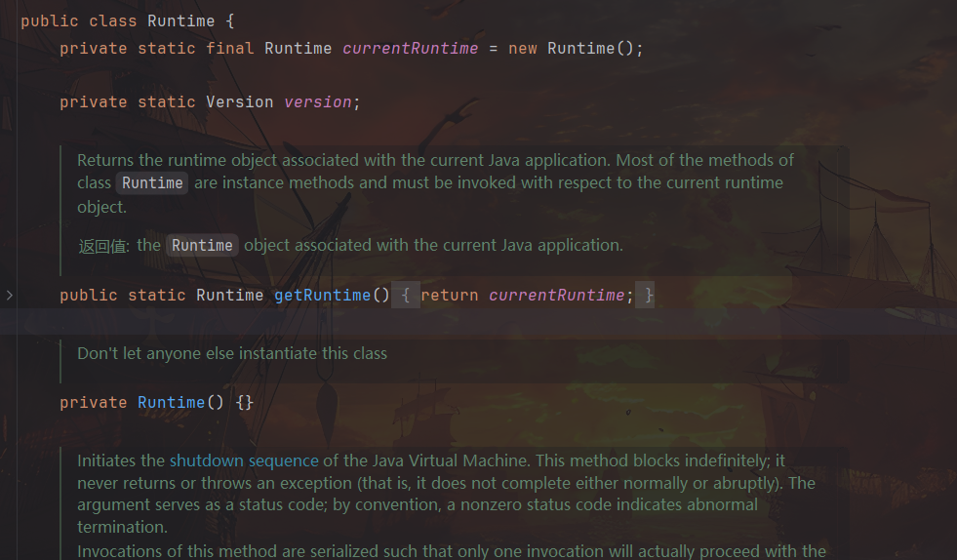
Task: Click the italic version field name
Action: [x=317, y=101]
